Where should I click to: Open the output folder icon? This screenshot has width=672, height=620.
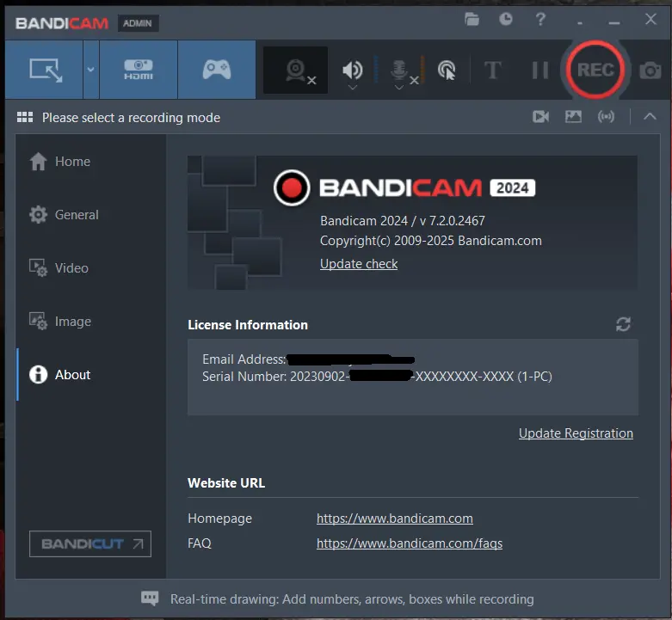(472, 19)
